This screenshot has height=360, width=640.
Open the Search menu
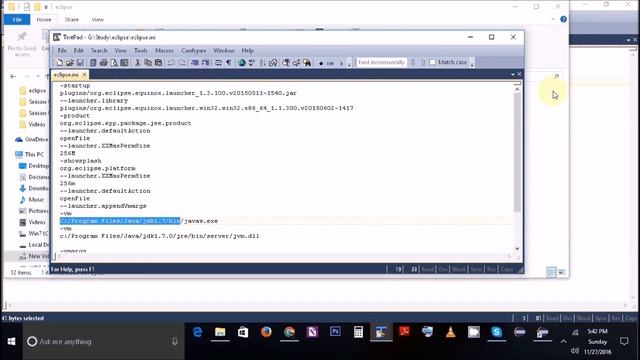pyautogui.click(x=99, y=50)
